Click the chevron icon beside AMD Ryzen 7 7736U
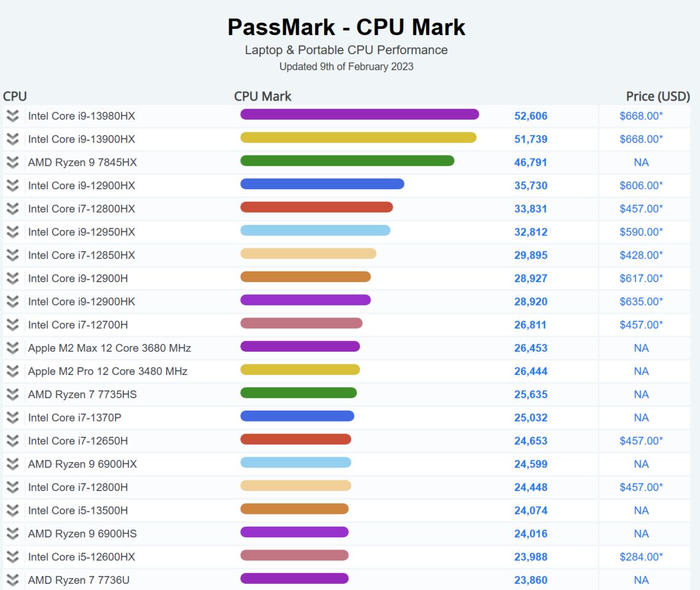 click(x=12, y=580)
